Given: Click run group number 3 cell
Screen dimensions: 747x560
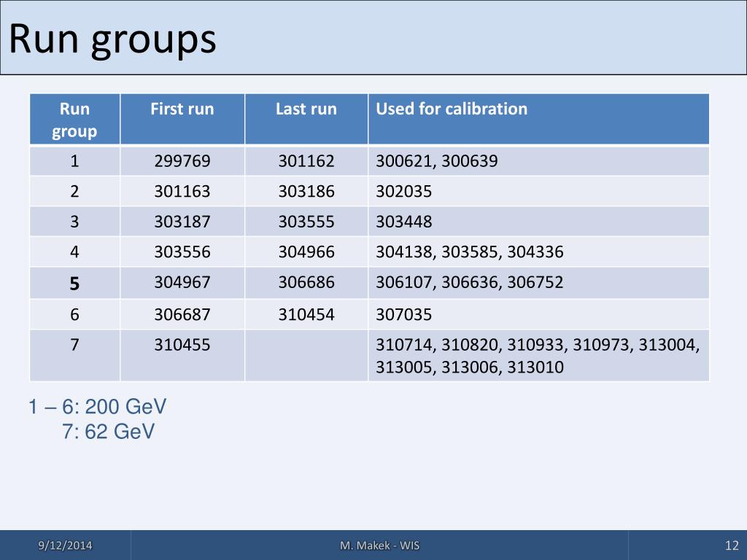Looking at the screenshot, I should [x=75, y=222].
